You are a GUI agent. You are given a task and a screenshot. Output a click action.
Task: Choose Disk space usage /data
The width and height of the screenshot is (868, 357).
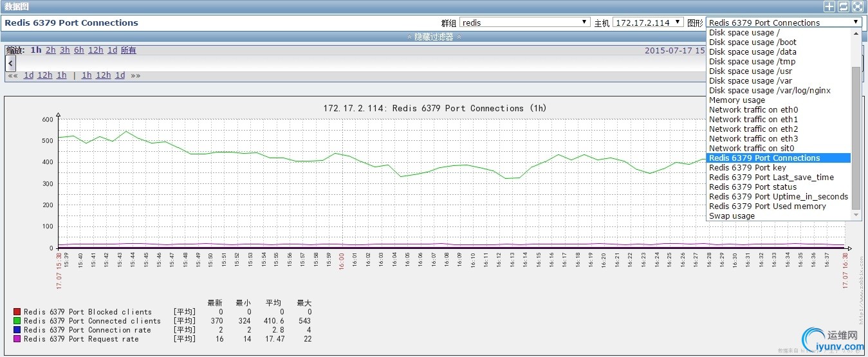point(779,52)
